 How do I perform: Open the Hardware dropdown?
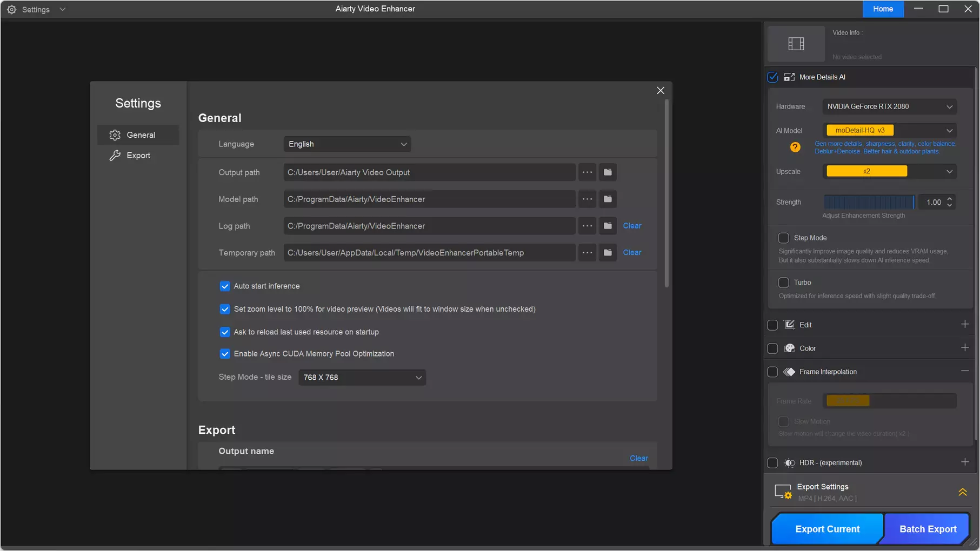(x=889, y=107)
